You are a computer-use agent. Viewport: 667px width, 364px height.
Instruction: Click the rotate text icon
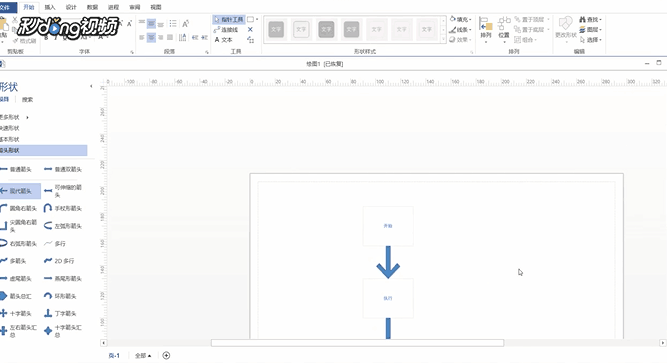coord(185,23)
